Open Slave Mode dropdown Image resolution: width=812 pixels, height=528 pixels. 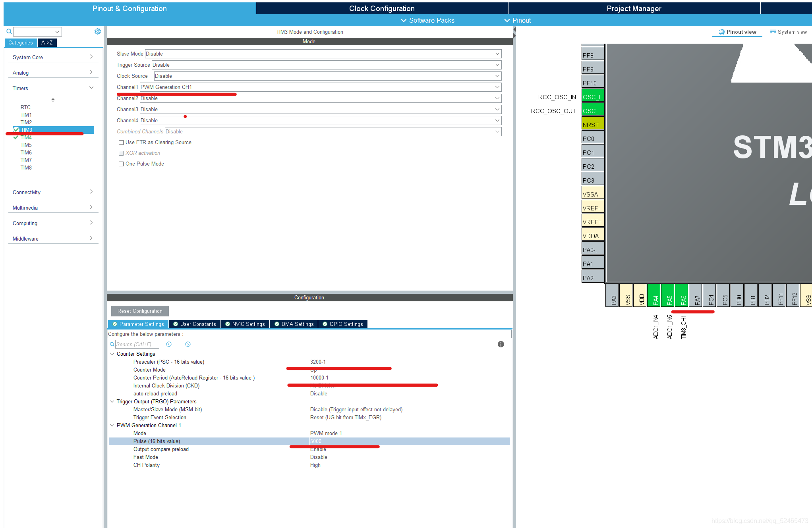click(323, 54)
